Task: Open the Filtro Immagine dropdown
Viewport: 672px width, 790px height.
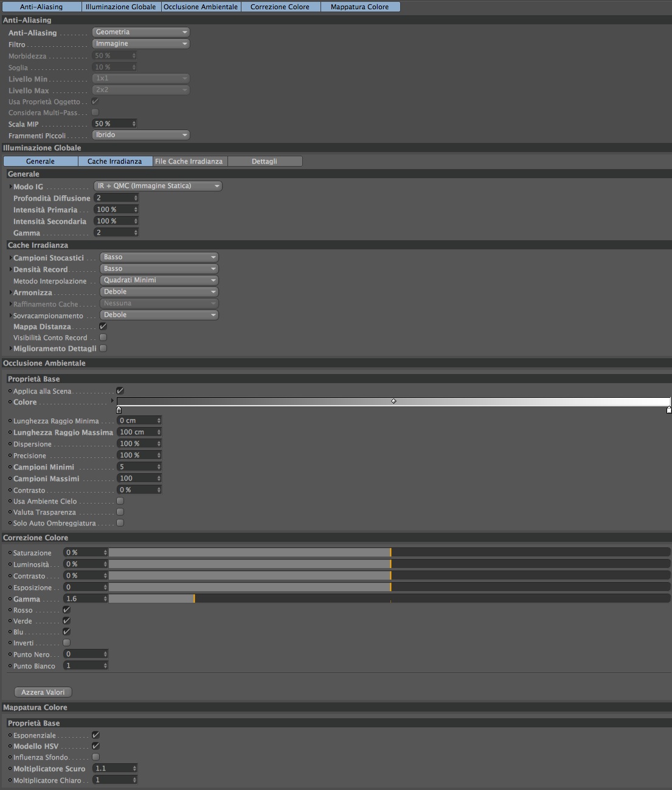Action: click(141, 44)
